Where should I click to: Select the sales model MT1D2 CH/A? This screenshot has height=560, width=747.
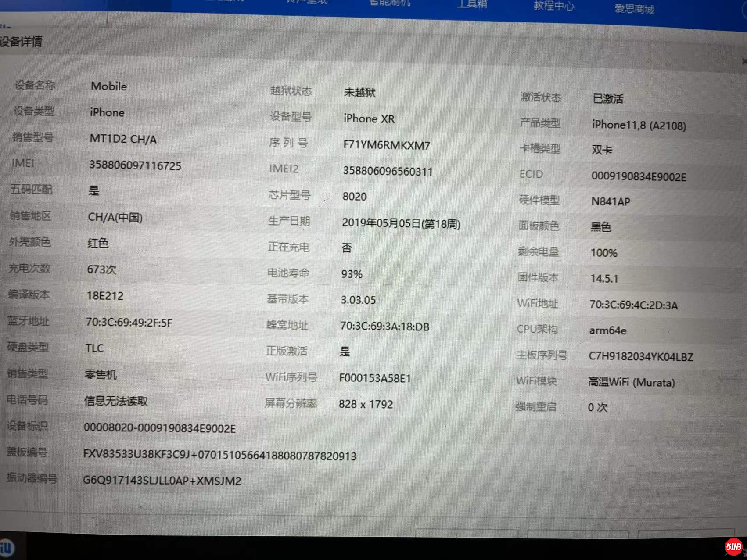coord(123,140)
